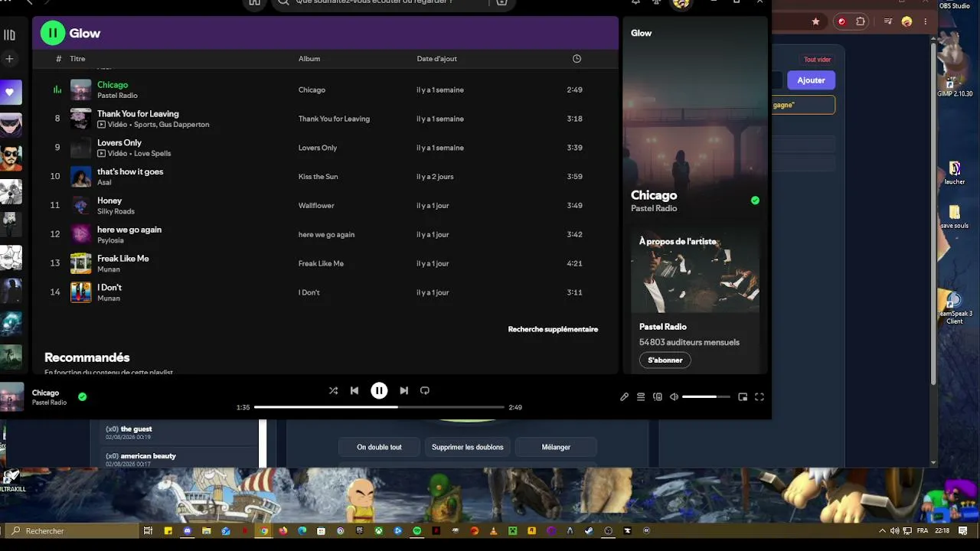Toggle shuffle in the player bar
The height and width of the screenshot is (551, 980).
[x=333, y=390]
